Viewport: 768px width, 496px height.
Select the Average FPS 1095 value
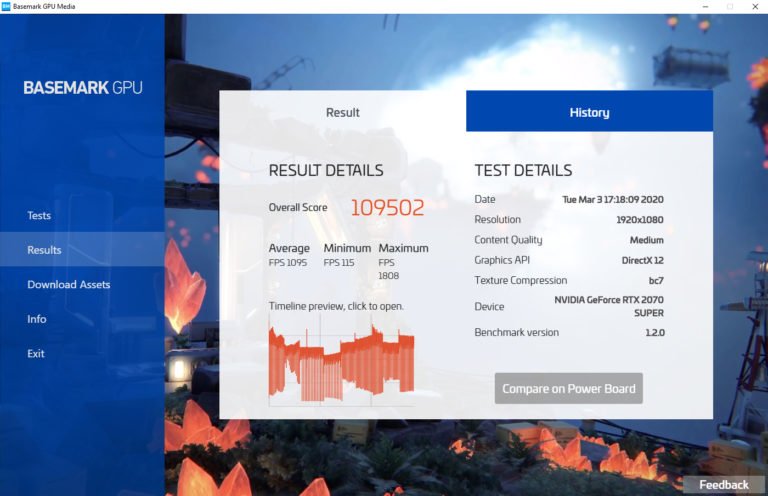[288, 262]
